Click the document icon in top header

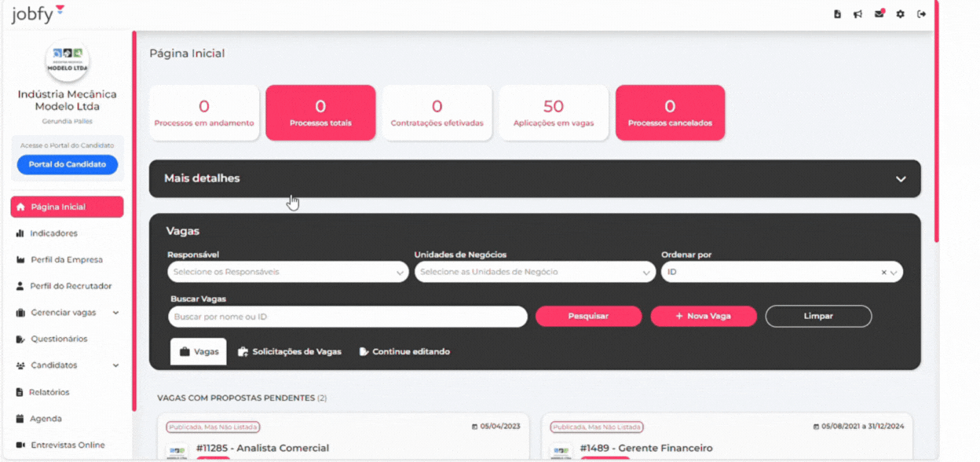tap(837, 14)
